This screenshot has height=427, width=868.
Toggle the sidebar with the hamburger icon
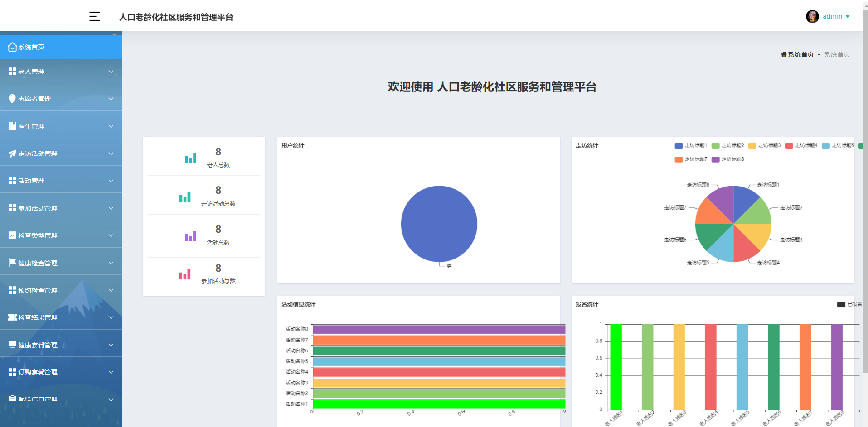(94, 17)
